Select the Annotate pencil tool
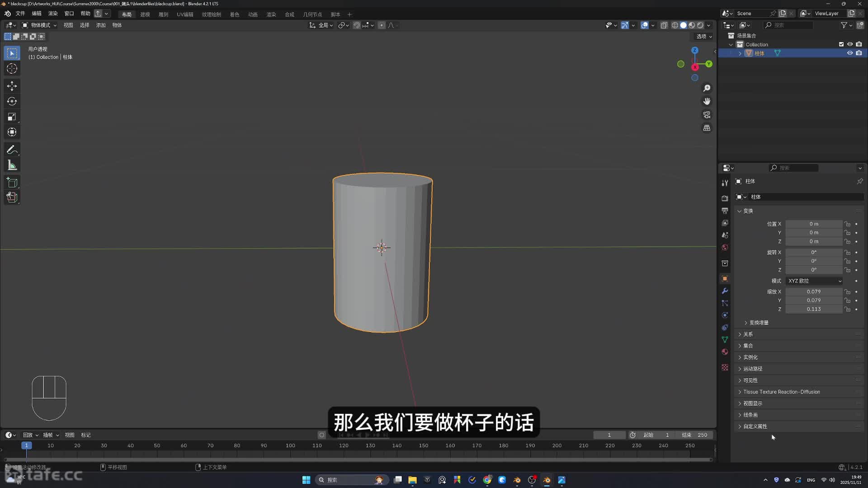The image size is (868, 488). pyautogui.click(x=12, y=150)
